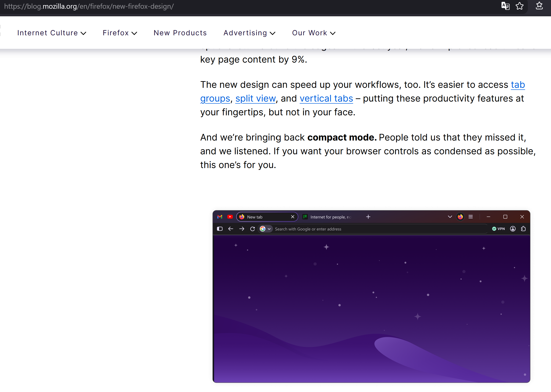
Task: Open the bookmarks tray star icon
Action: pyautogui.click(x=539, y=6)
